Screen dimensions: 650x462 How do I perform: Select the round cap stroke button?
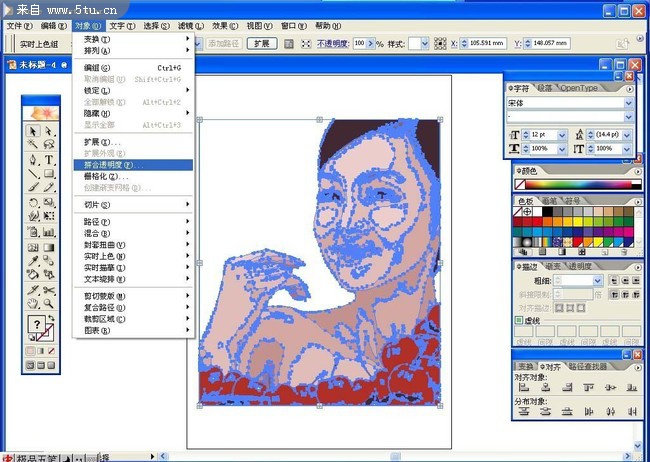[625, 281]
